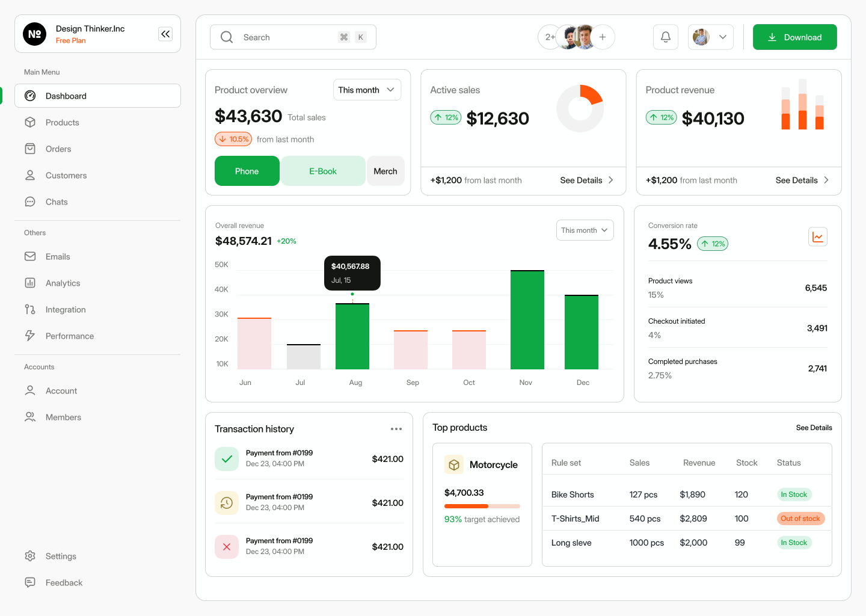The image size is (866, 616).
Task: Click the red X failed payment icon
Action: 227,547
